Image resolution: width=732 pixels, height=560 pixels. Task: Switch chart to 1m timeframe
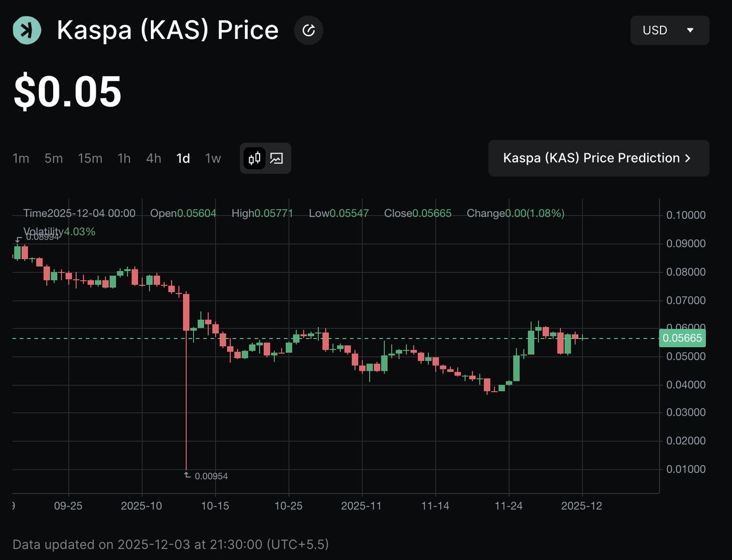tap(21, 158)
